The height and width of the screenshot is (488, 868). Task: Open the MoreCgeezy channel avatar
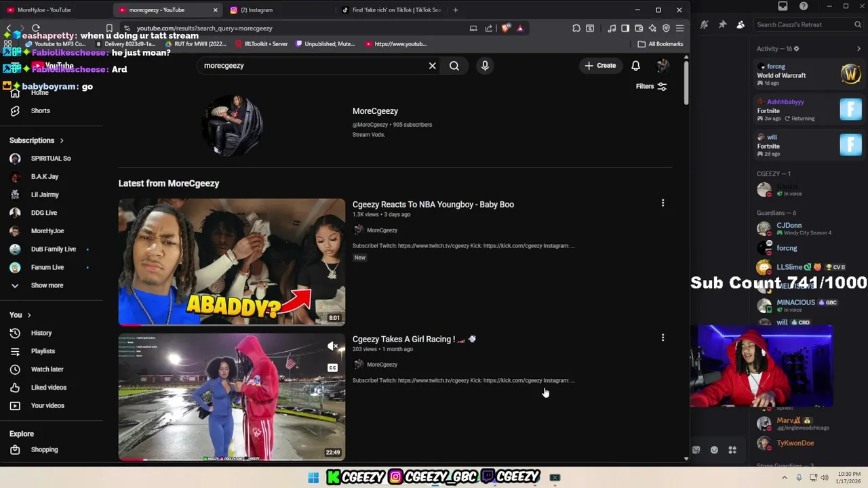click(x=232, y=125)
